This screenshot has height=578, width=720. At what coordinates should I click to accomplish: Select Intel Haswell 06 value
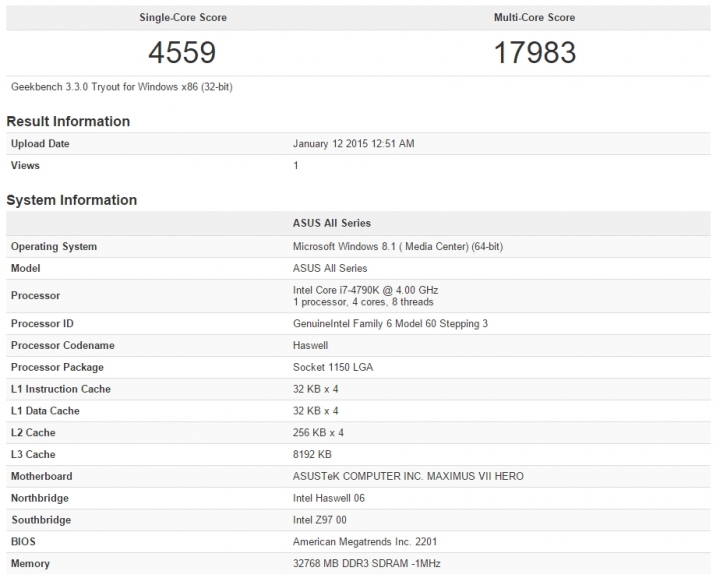coord(329,498)
